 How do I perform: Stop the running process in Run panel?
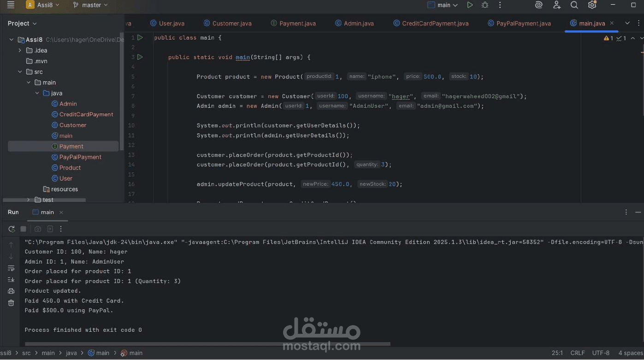[24, 229]
